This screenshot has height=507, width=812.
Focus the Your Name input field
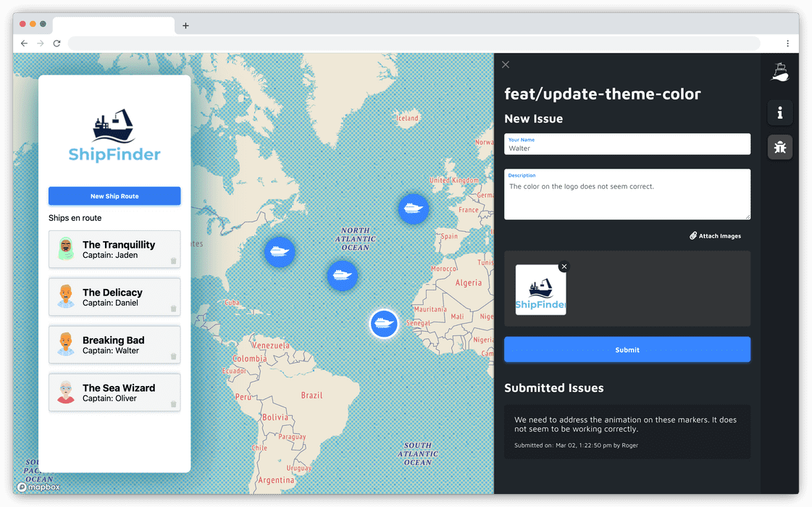(627, 148)
